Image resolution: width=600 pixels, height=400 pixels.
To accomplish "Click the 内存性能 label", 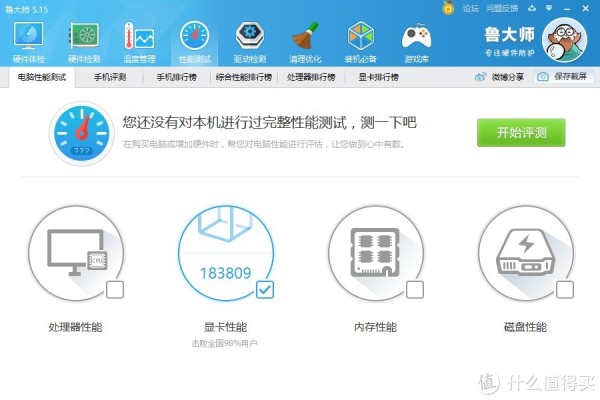I will 375,327.
